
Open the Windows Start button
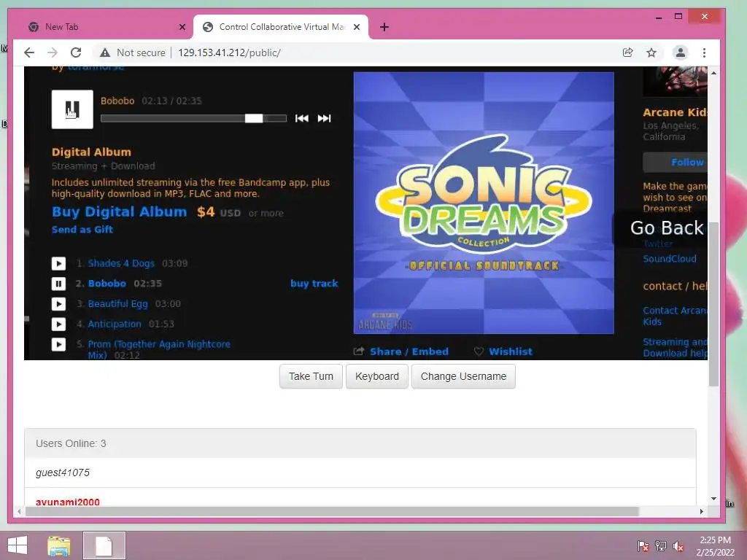tap(18, 545)
